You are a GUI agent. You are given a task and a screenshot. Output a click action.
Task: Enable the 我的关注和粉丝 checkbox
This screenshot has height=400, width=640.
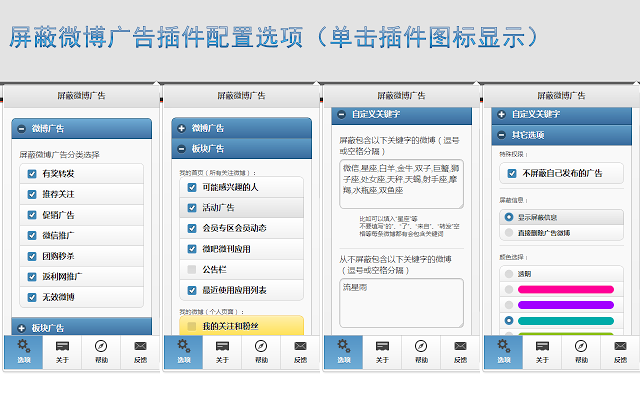pos(192,326)
